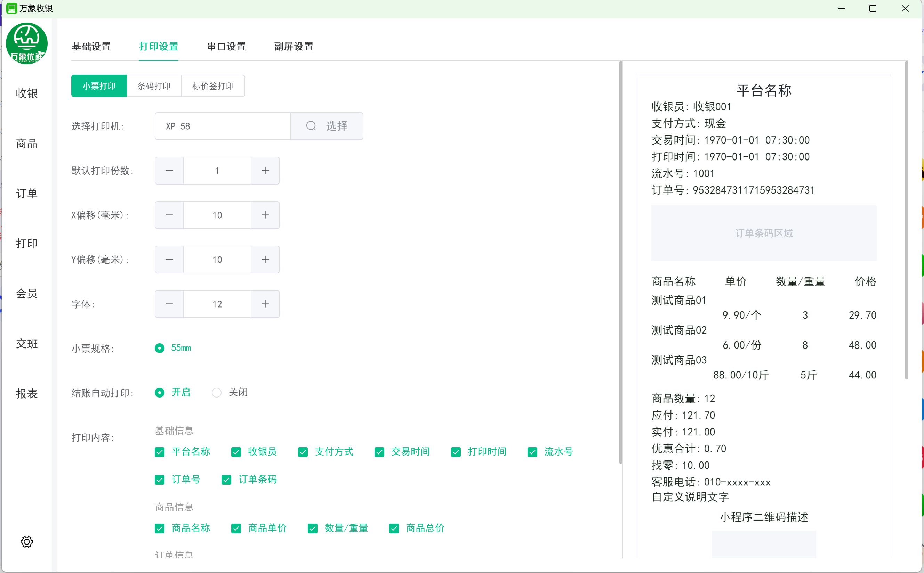Click the receipt preview vertical scrollbar
This screenshot has height=573, width=924.
pyautogui.click(x=906, y=220)
